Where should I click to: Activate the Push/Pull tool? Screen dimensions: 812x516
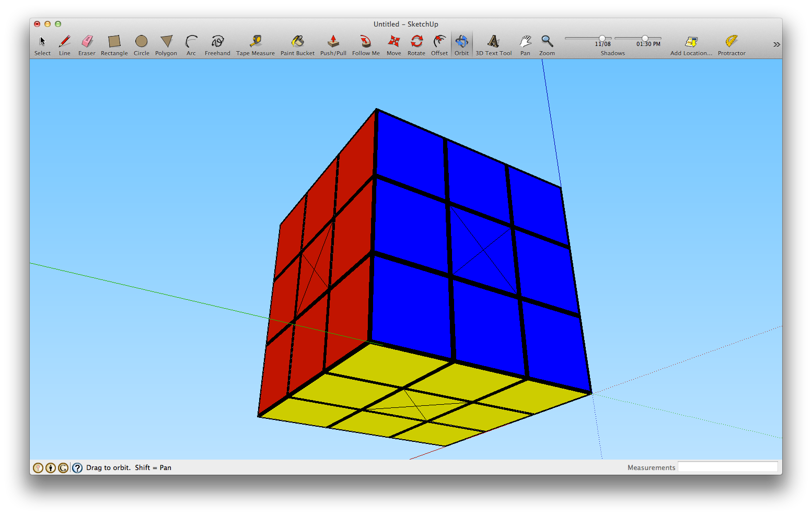(333, 42)
